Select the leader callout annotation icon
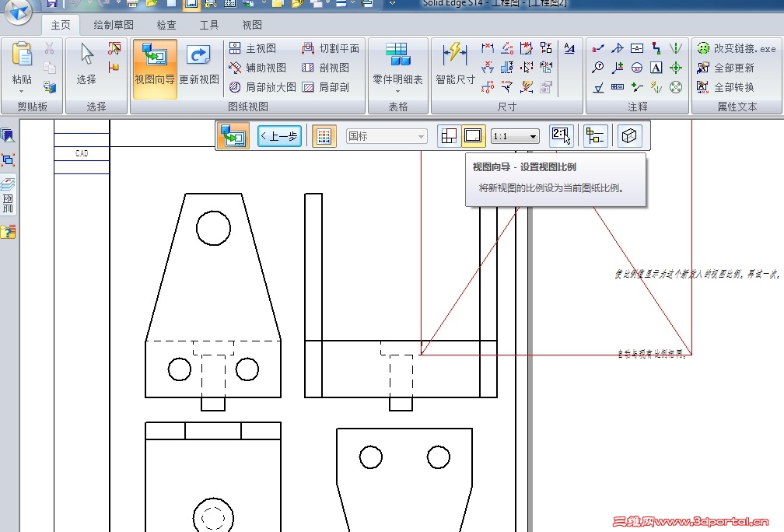 pyautogui.click(x=597, y=48)
